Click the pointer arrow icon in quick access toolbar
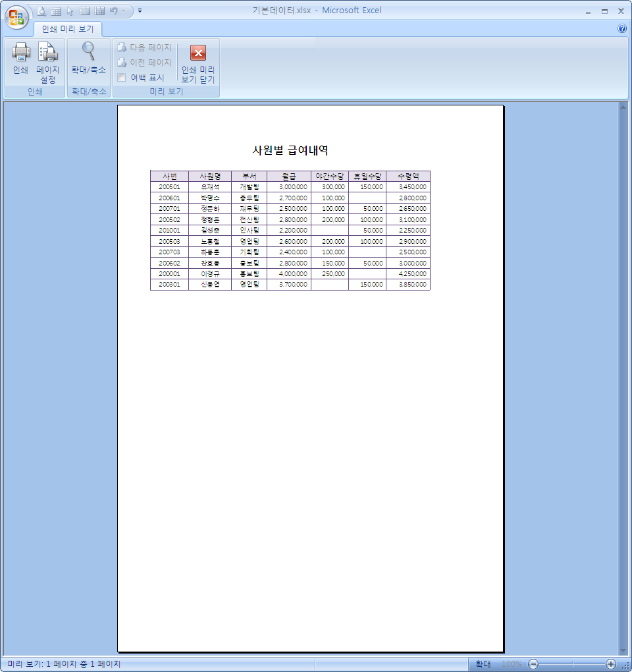The image size is (632, 672). 70,11
